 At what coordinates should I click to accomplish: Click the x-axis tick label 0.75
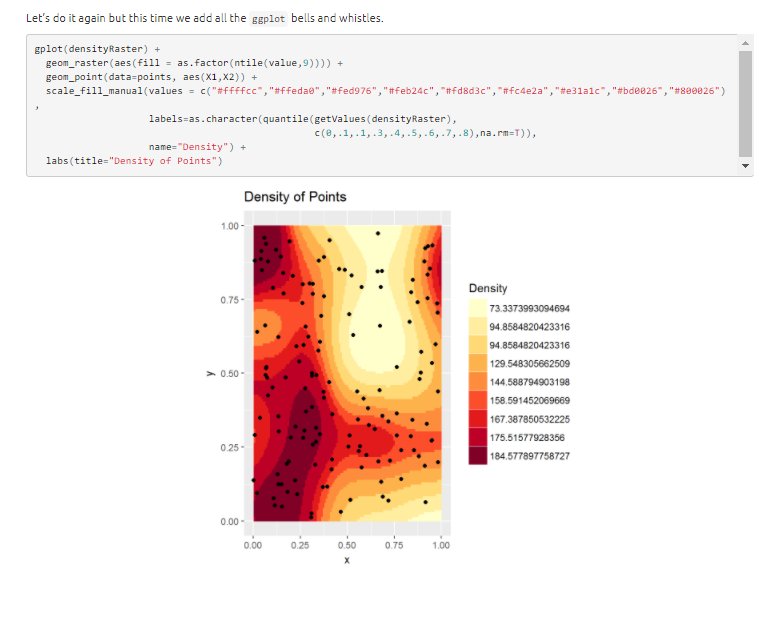(x=394, y=545)
